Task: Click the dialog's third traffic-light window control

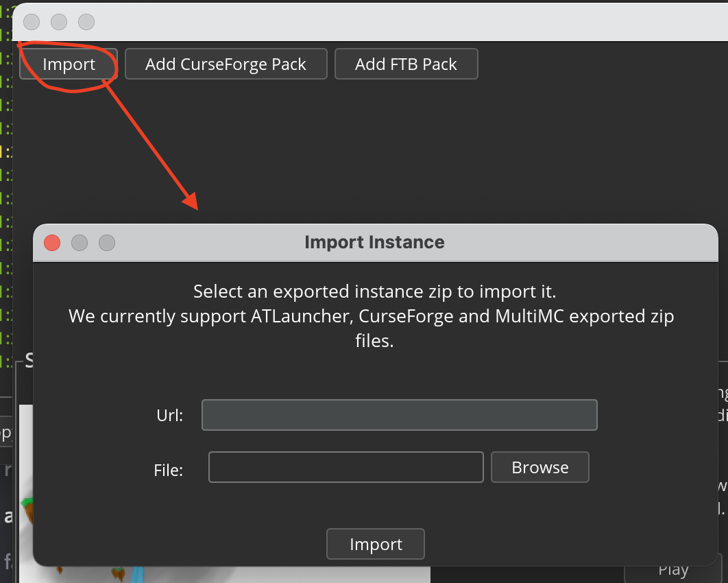Action: pyautogui.click(x=107, y=242)
